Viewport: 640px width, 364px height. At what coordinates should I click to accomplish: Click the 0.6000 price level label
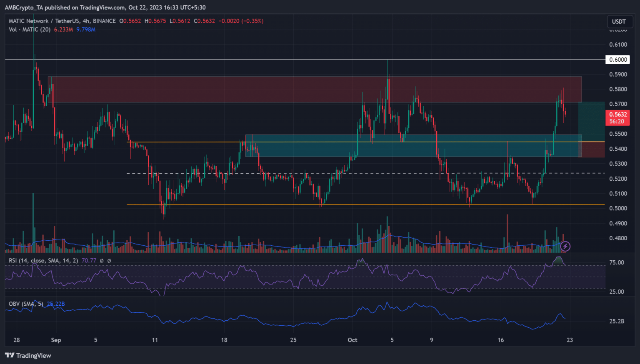pyautogui.click(x=617, y=60)
